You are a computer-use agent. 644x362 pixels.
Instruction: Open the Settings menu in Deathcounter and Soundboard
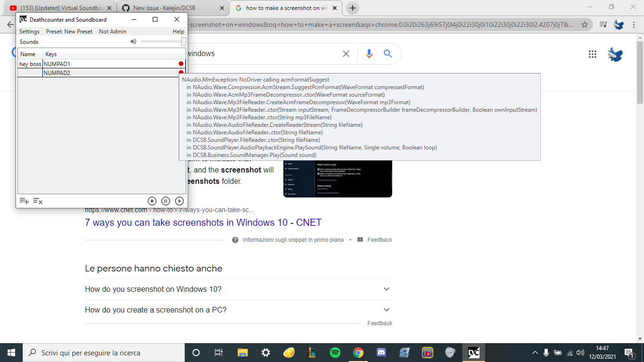[29, 31]
